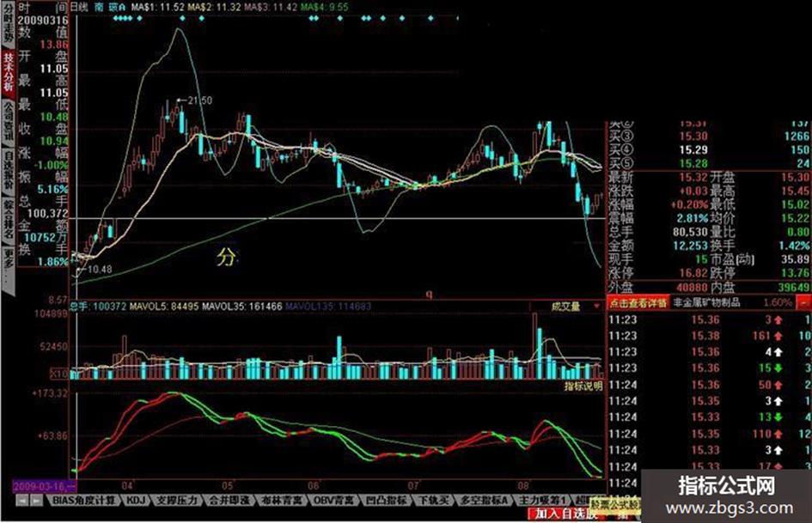
Task: Switch to the KDJ indicator tab
Action: coord(137,500)
